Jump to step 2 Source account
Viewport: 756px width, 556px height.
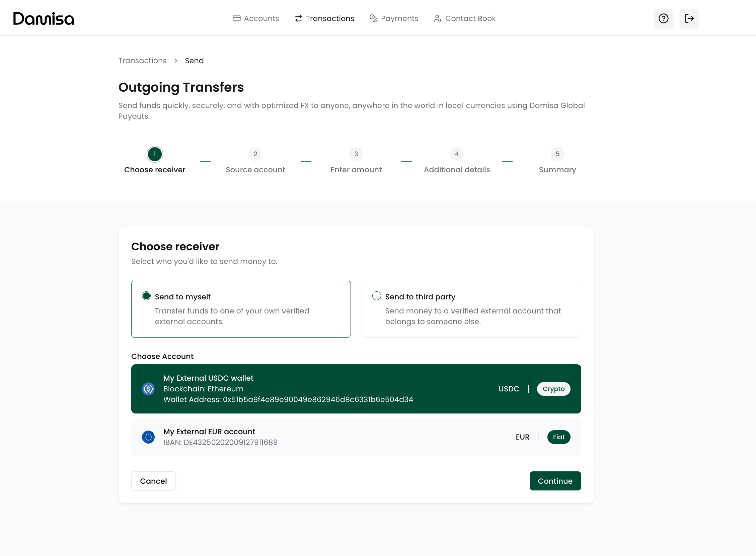point(255,154)
